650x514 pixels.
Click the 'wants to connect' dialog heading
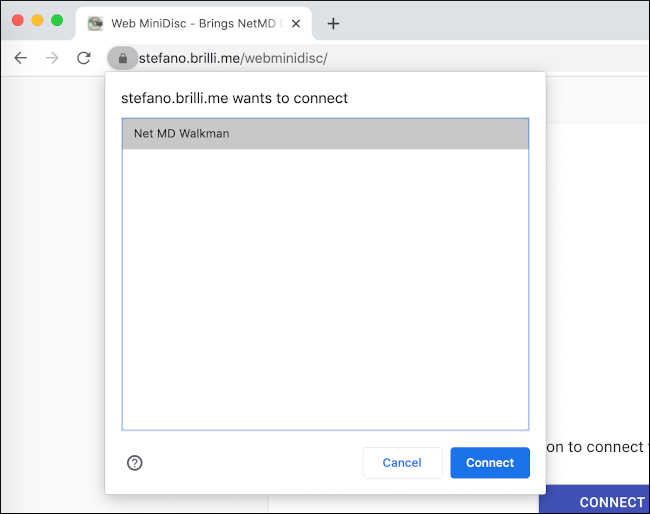click(235, 99)
